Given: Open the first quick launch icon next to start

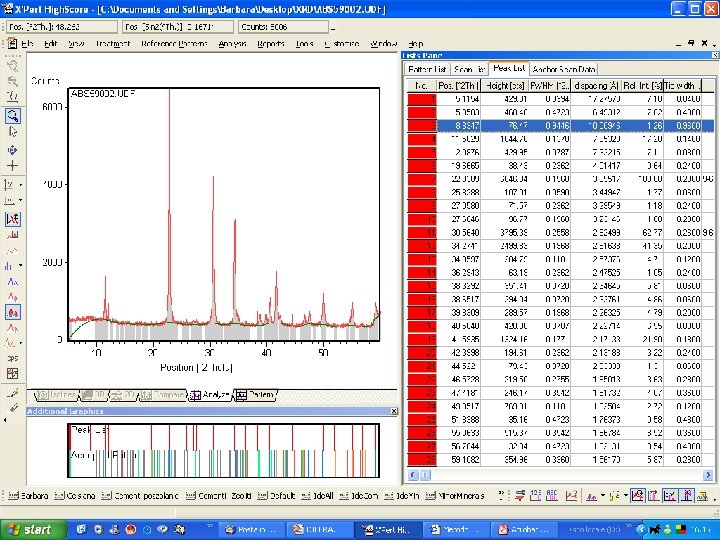Looking at the screenshot, I should click(x=81, y=529).
